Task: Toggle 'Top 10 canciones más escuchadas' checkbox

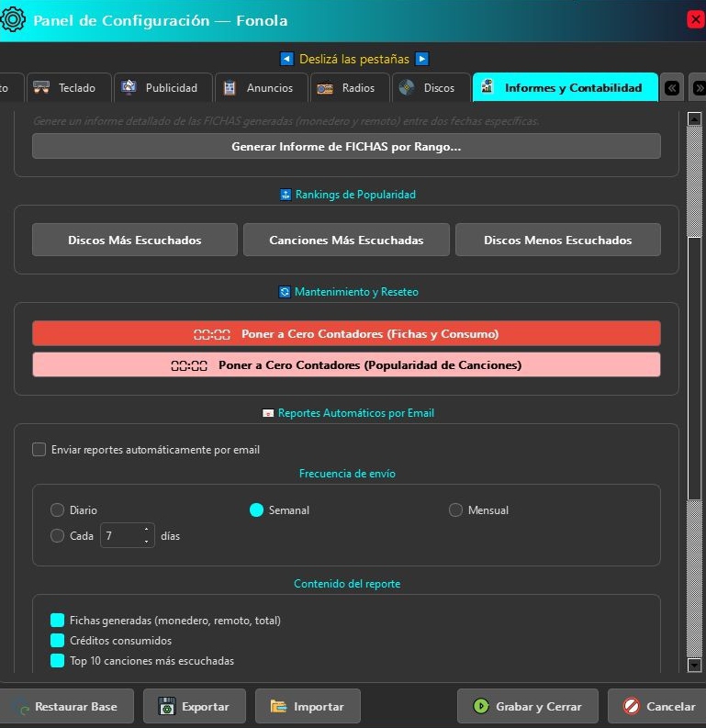Action: click(57, 661)
